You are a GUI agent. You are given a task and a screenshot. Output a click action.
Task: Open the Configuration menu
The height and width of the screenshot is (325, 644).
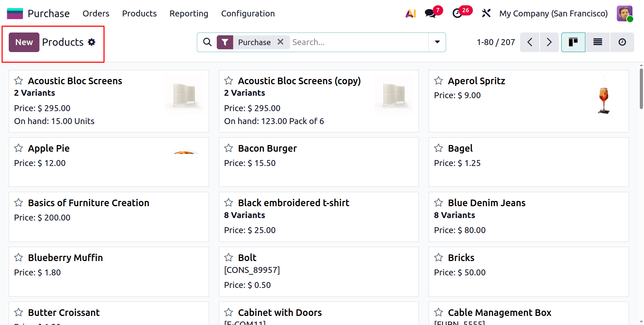(248, 14)
